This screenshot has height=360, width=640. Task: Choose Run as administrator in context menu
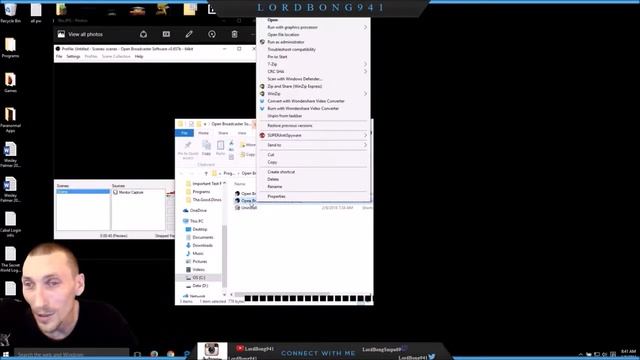(313, 42)
